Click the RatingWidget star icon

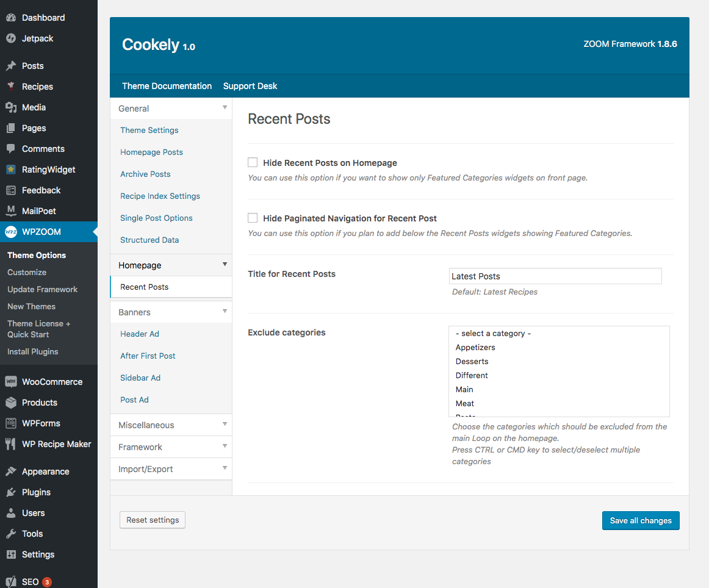point(11,170)
